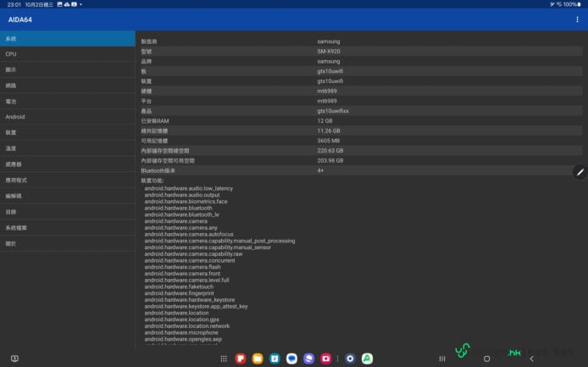Screen dimensions: 588x367
Task: Select android.hardware.faketouch feature line
Action: [179, 286]
